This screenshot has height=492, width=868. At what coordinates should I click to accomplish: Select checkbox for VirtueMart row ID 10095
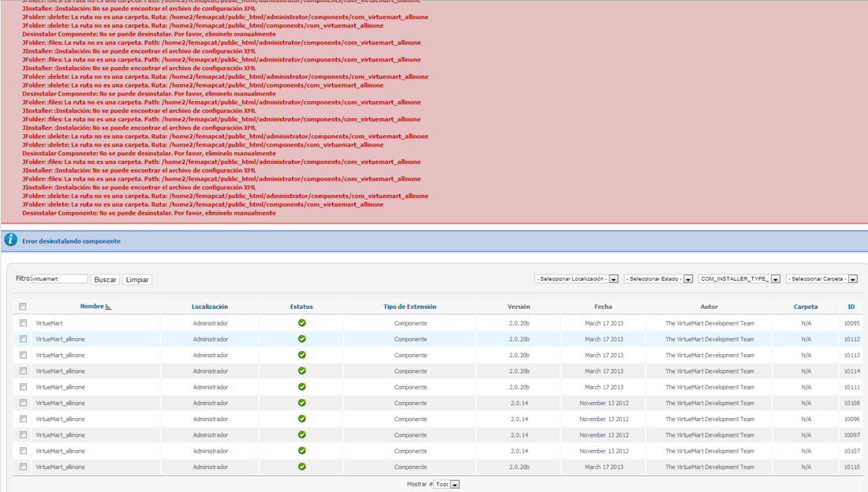pyautogui.click(x=23, y=322)
